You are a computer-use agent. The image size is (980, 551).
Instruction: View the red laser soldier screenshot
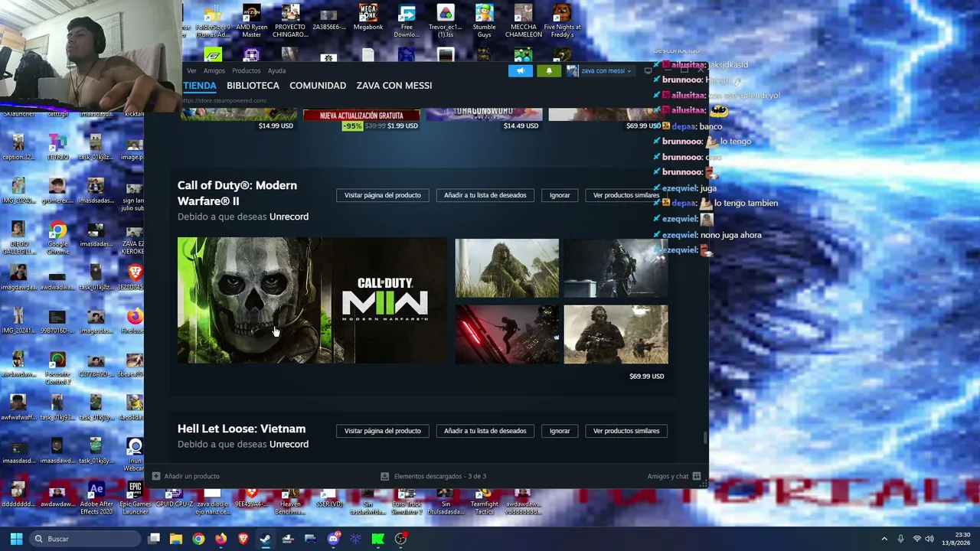coord(507,334)
